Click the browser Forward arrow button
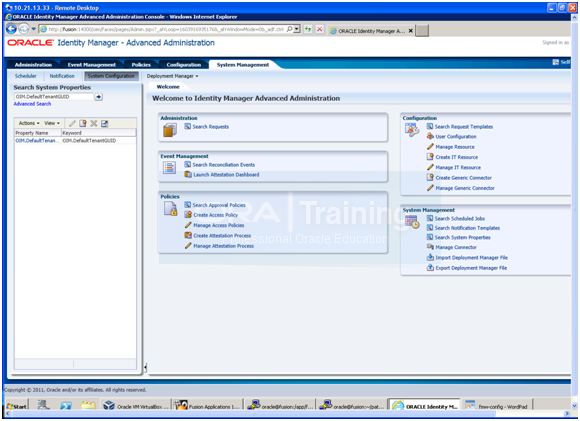 (24, 29)
